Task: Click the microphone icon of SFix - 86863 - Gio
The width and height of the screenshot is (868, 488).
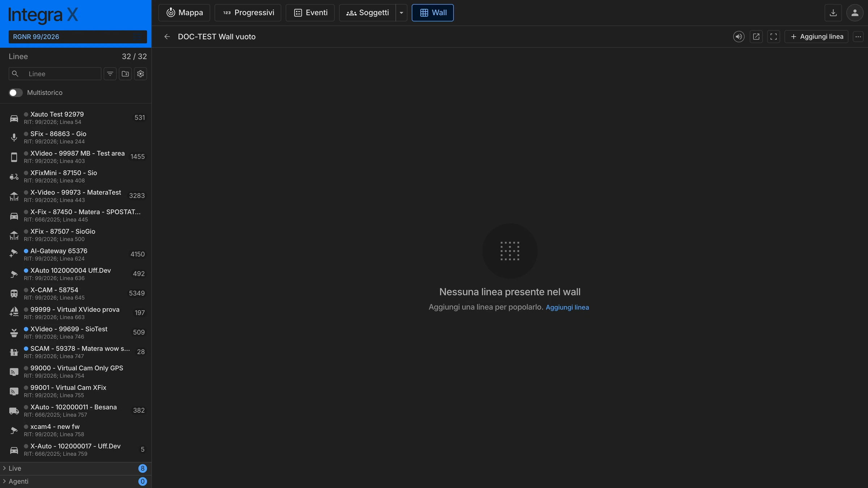Action: click(14, 137)
